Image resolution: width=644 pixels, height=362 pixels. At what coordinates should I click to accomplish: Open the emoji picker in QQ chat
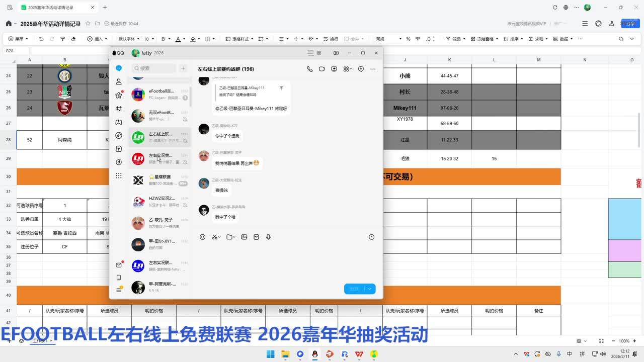point(203,237)
